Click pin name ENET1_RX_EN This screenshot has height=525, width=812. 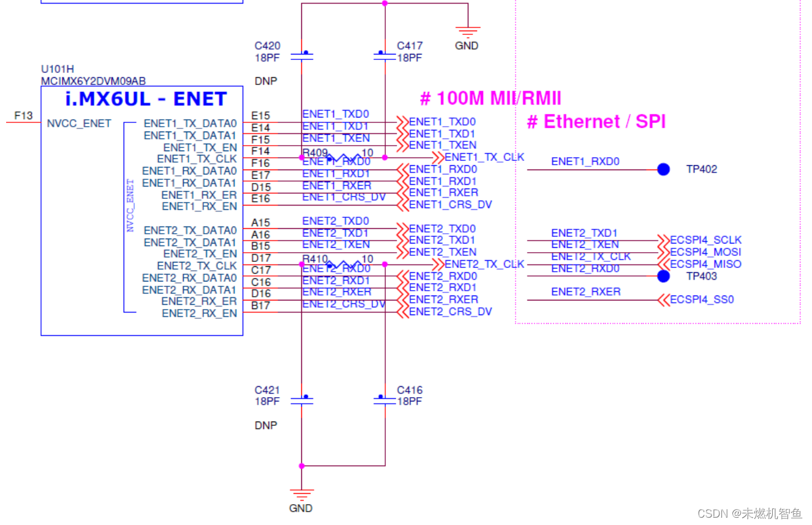coord(200,207)
